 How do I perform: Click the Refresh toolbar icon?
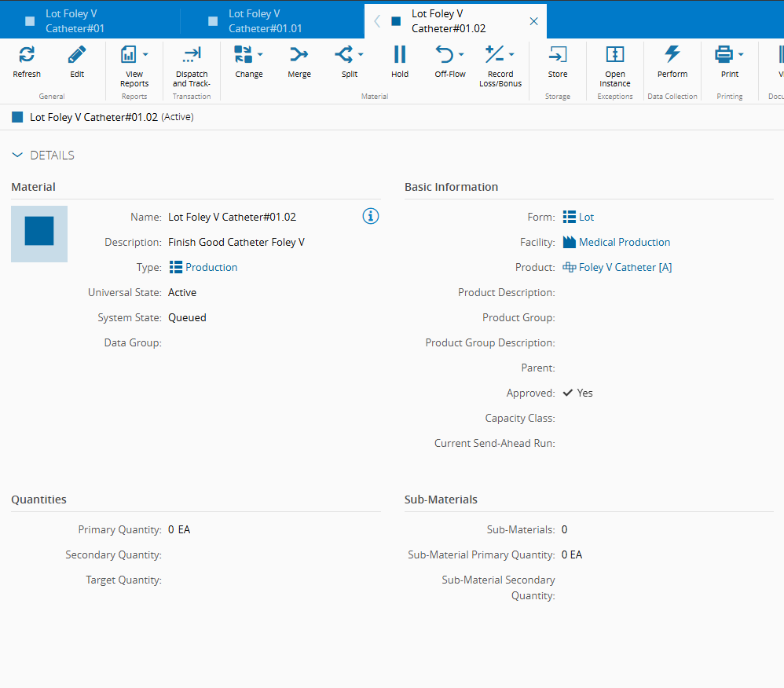(x=27, y=55)
